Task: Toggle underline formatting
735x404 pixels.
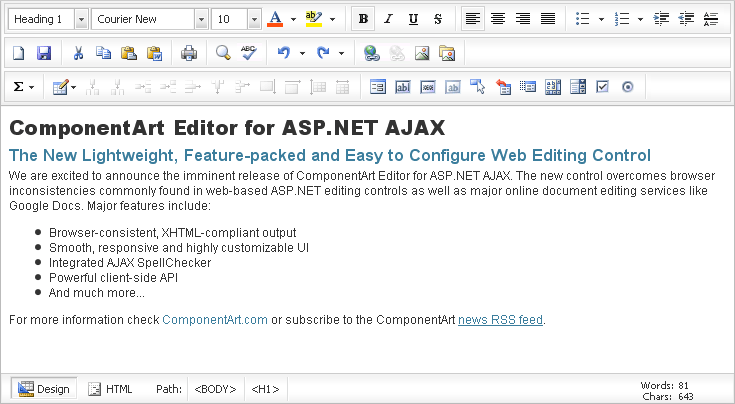Action: tap(413, 19)
